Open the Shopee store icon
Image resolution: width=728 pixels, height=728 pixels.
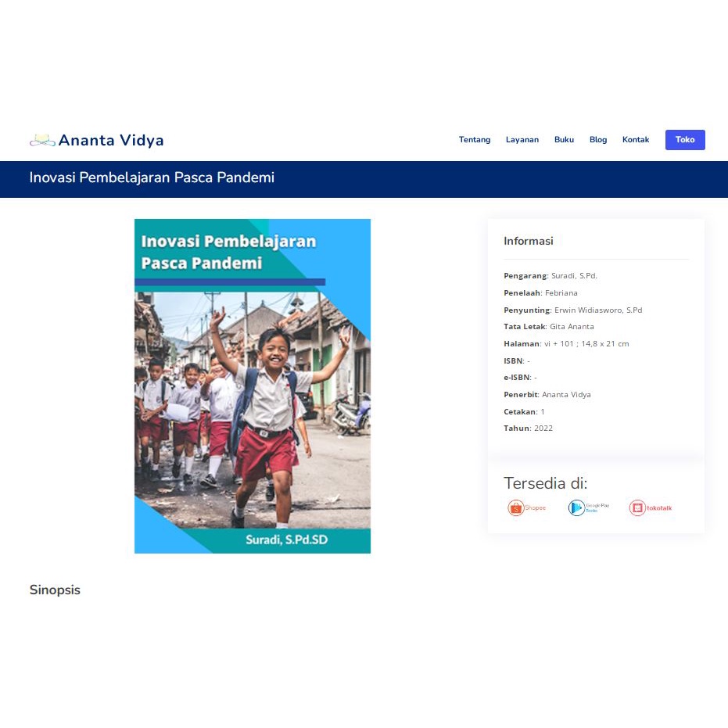click(x=526, y=508)
